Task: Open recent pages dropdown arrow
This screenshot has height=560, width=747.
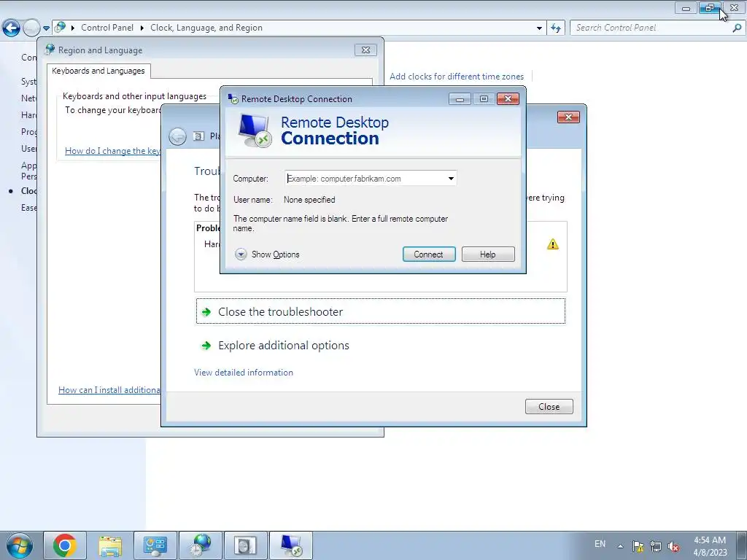Action: [x=46, y=28]
